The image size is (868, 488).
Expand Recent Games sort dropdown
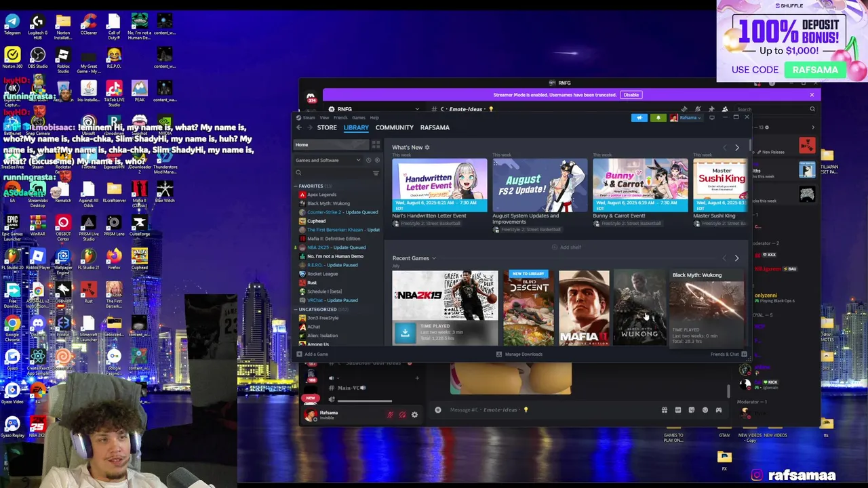(x=434, y=258)
